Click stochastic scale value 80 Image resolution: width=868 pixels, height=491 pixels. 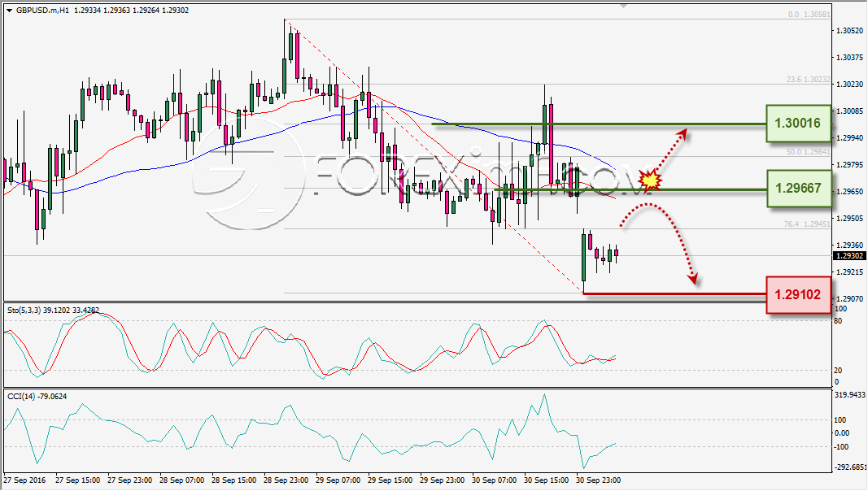click(x=838, y=321)
